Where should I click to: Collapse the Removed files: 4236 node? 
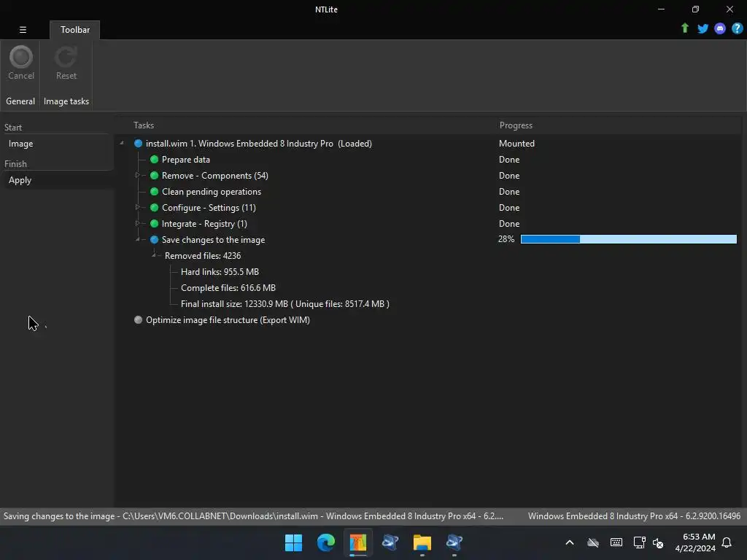click(x=154, y=255)
